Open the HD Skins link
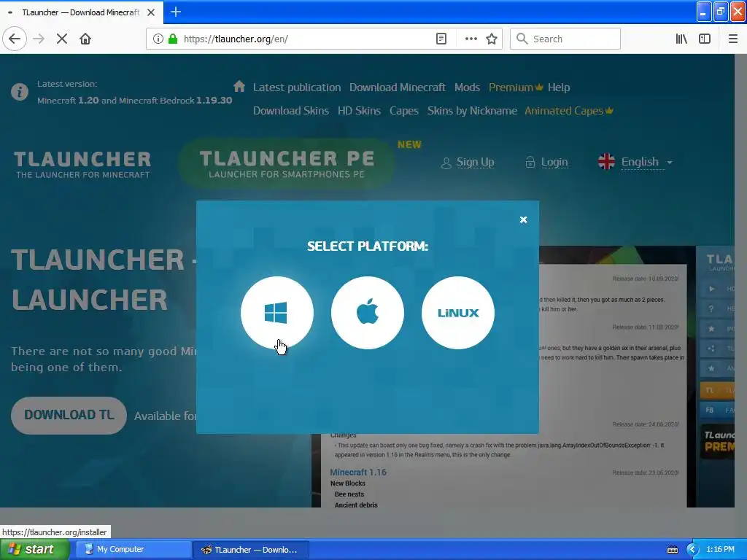Viewport: 747px width, 560px height. tap(359, 111)
